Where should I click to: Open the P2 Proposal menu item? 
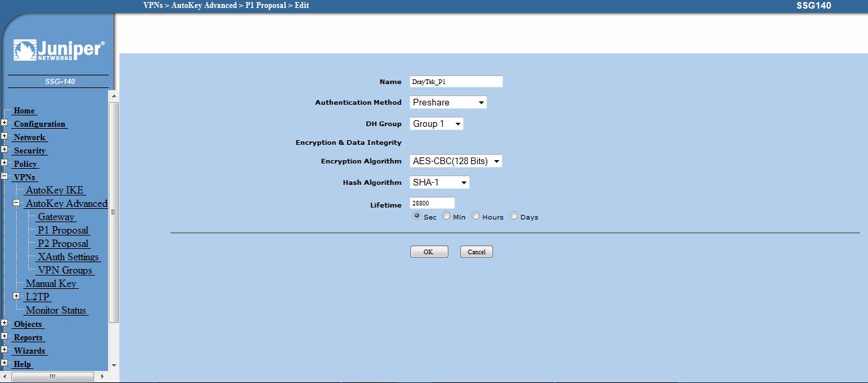click(x=63, y=244)
